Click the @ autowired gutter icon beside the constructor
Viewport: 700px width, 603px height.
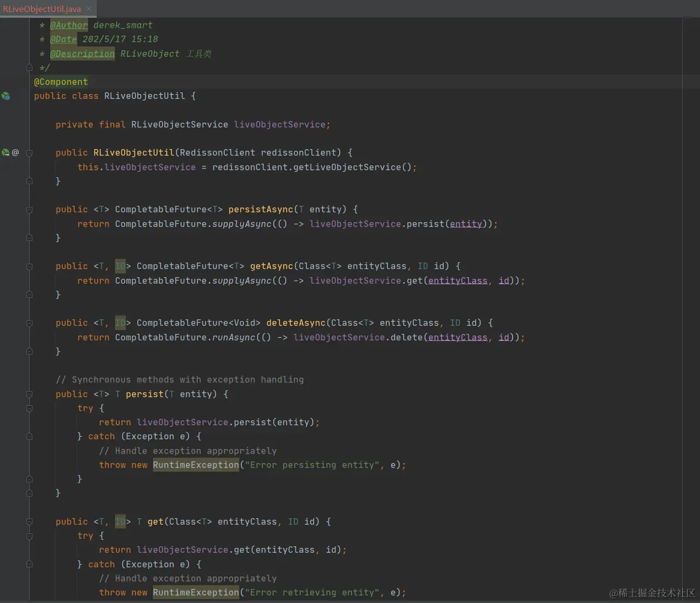pyautogui.click(x=15, y=153)
